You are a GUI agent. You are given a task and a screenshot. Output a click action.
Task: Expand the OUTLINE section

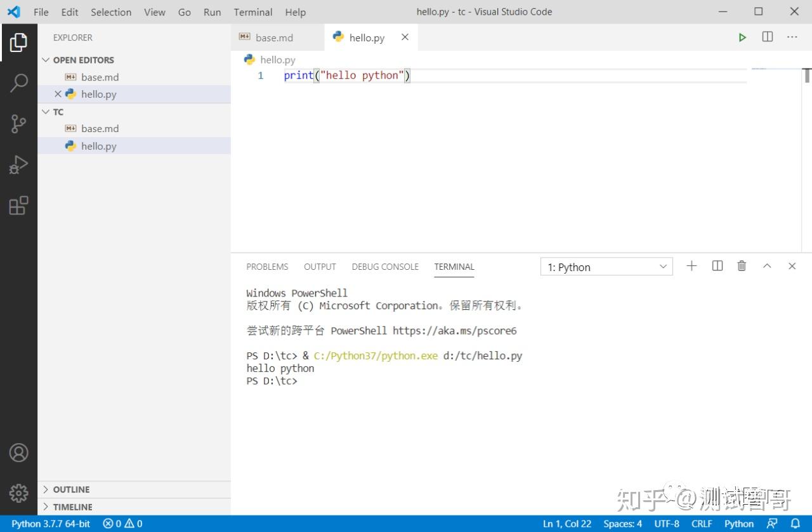[x=70, y=489]
